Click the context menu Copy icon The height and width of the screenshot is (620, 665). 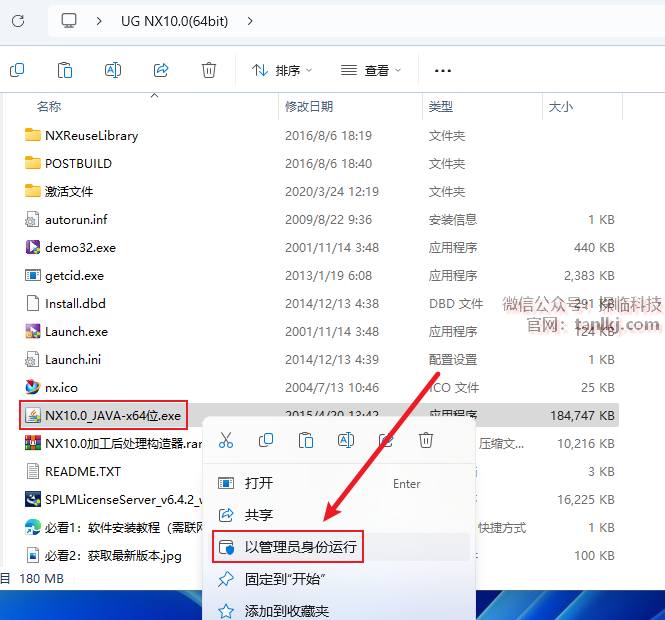click(266, 440)
